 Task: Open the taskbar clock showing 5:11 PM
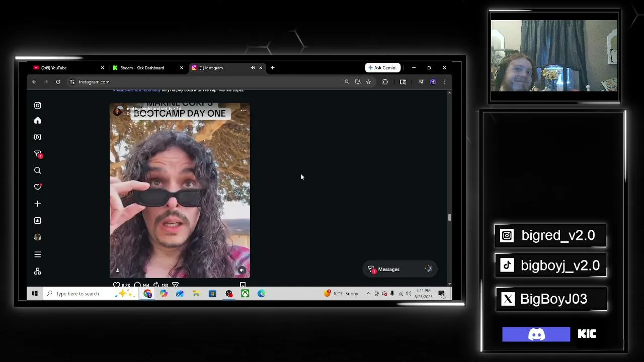(x=423, y=294)
